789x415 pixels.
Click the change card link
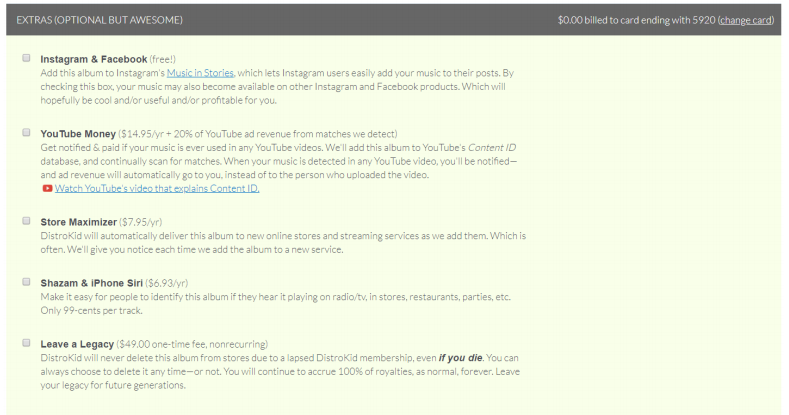(x=746, y=20)
